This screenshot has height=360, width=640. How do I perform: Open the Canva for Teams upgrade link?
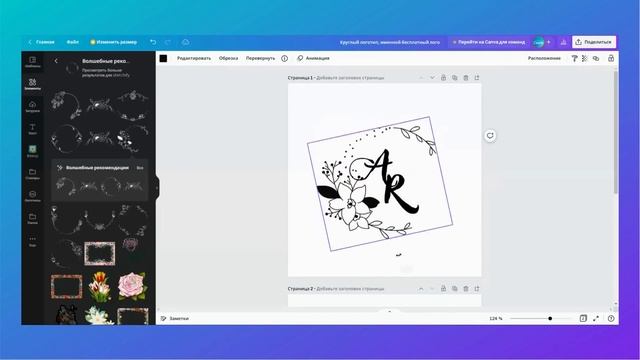[x=489, y=42]
